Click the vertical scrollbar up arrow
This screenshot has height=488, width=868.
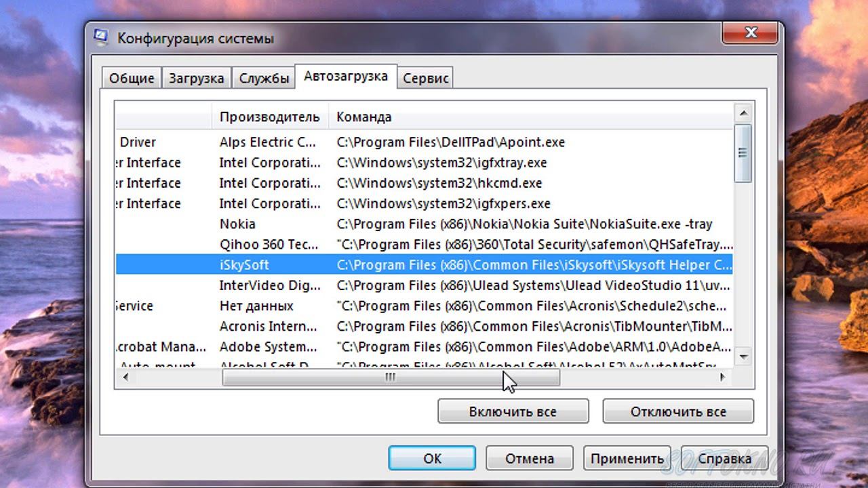(x=743, y=113)
